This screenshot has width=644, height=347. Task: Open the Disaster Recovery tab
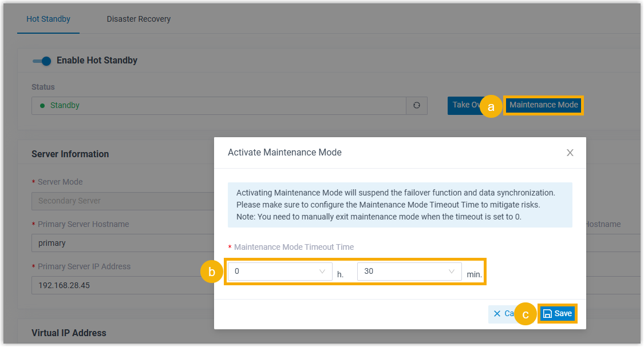tap(139, 19)
